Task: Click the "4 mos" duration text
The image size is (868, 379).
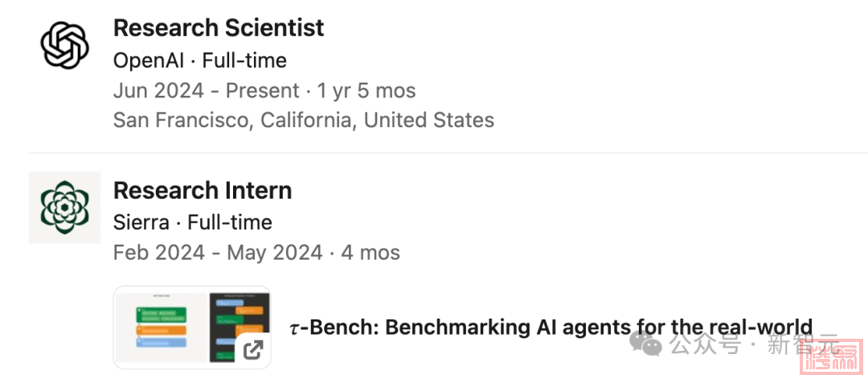Action: point(371,253)
